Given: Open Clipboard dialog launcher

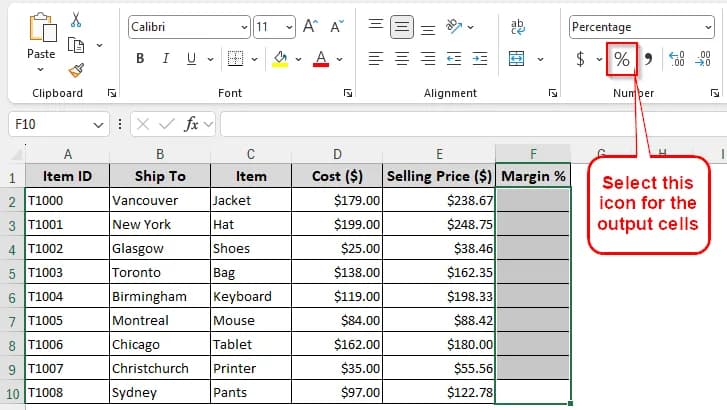Looking at the screenshot, I should click(x=112, y=93).
